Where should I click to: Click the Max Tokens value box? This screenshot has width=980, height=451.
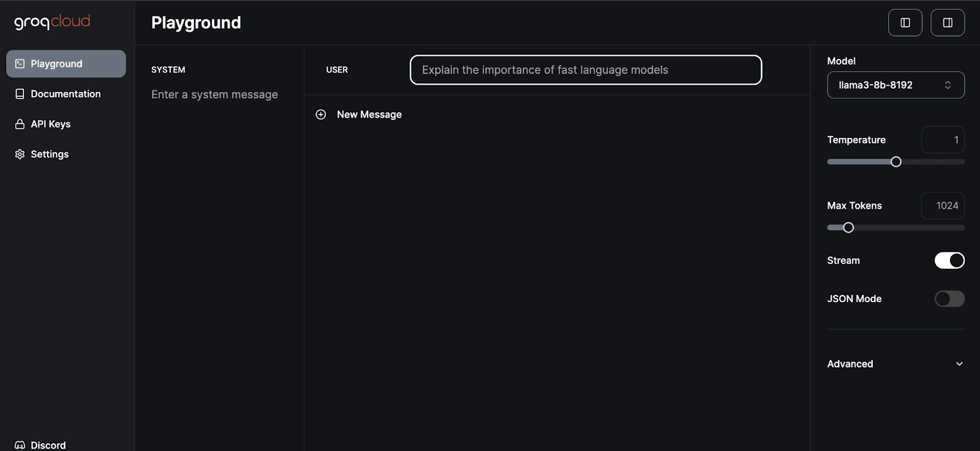(943, 206)
